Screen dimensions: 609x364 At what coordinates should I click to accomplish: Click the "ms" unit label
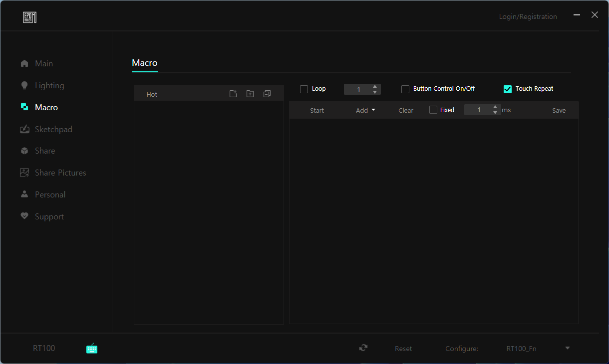coord(506,110)
